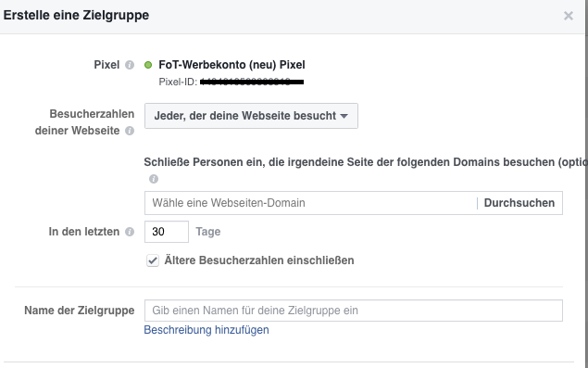Open Jeder, der deine Webseite besucht dropdown
Image resolution: width=588 pixels, height=368 pixels.
tap(251, 116)
